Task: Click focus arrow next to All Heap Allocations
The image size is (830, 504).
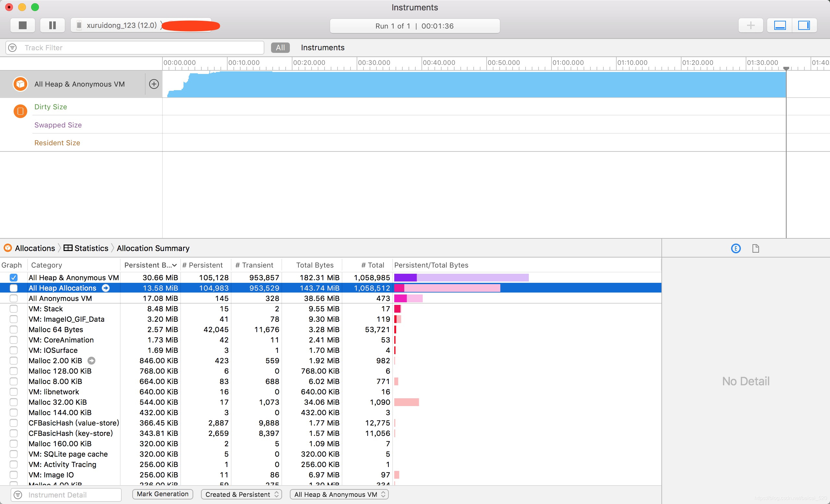Action: [x=106, y=288]
